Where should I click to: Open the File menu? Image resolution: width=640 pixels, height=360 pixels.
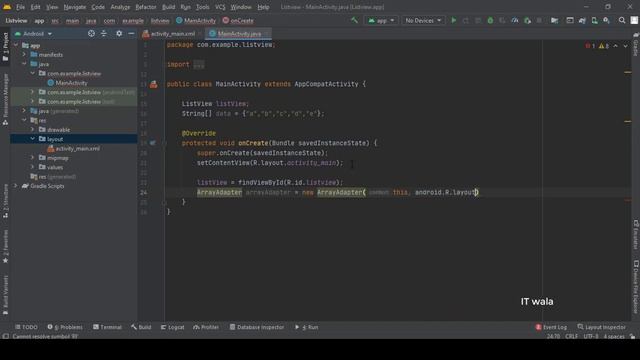20,7
